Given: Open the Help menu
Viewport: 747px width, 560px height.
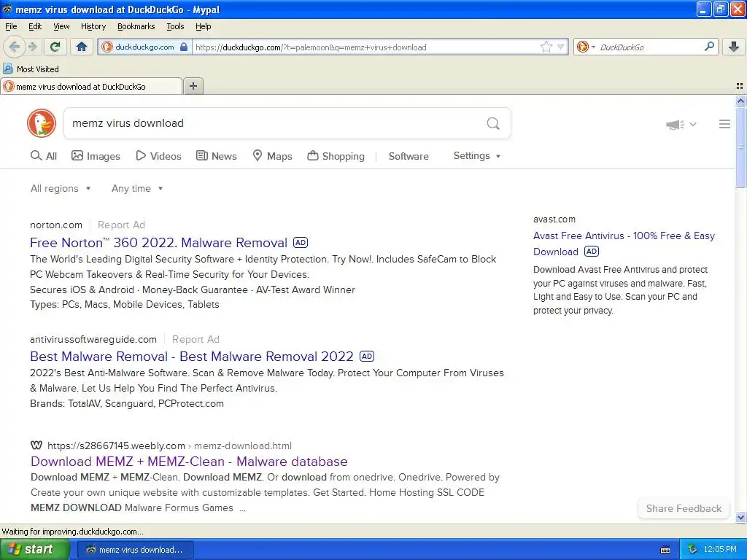Looking at the screenshot, I should [x=203, y=27].
